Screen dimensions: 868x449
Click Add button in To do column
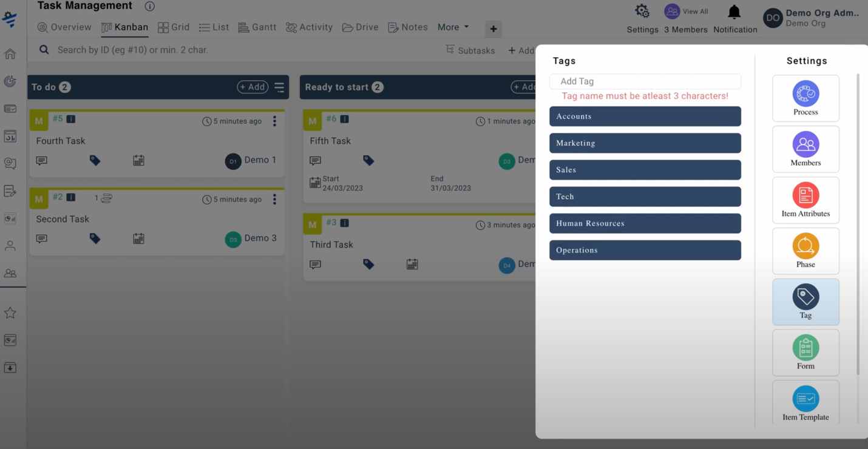pyautogui.click(x=253, y=87)
